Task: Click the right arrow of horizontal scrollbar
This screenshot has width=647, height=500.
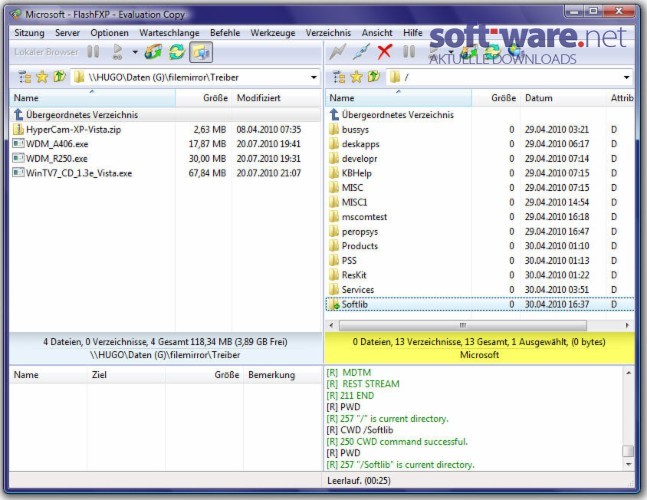Action: pyautogui.click(x=627, y=325)
